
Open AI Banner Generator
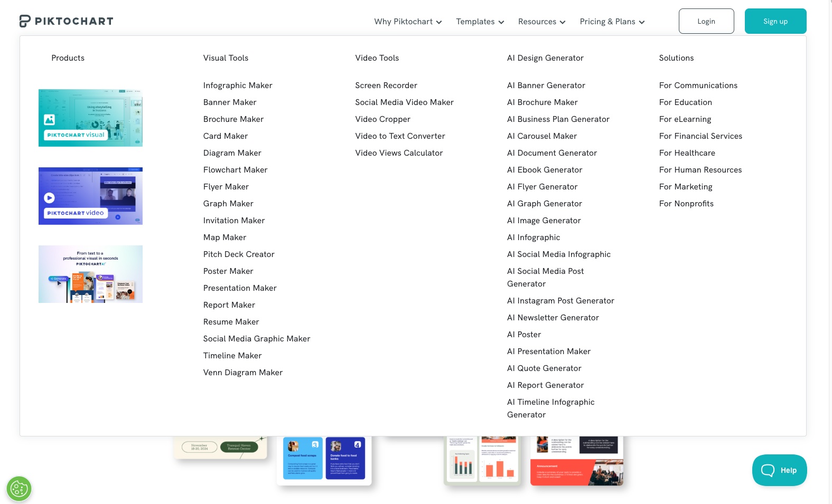(x=546, y=85)
